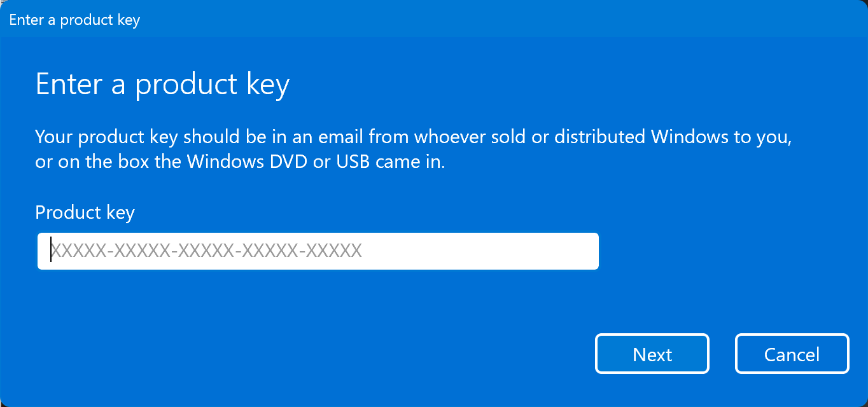Click the window title bar text
This screenshot has width=868, height=407.
tap(74, 20)
